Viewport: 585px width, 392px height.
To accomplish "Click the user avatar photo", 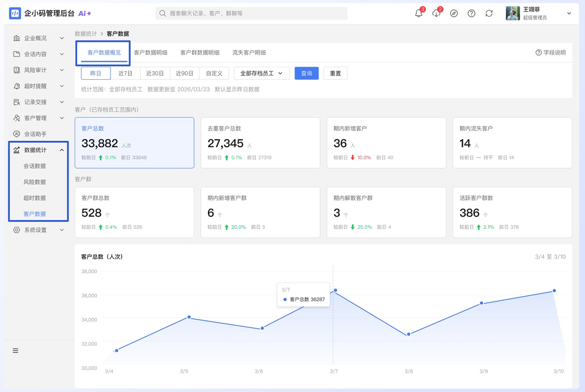I will [x=512, y=13].
